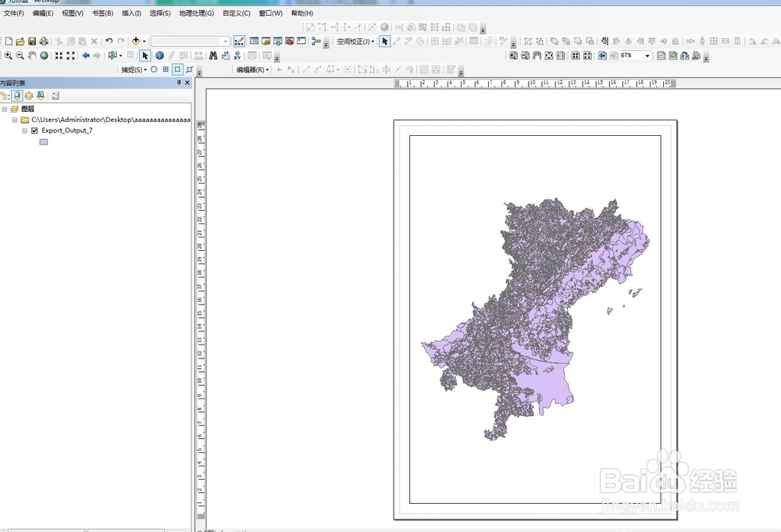Open the Table of Contents window icon
The image size is (781, 532).
pos(254,41)
